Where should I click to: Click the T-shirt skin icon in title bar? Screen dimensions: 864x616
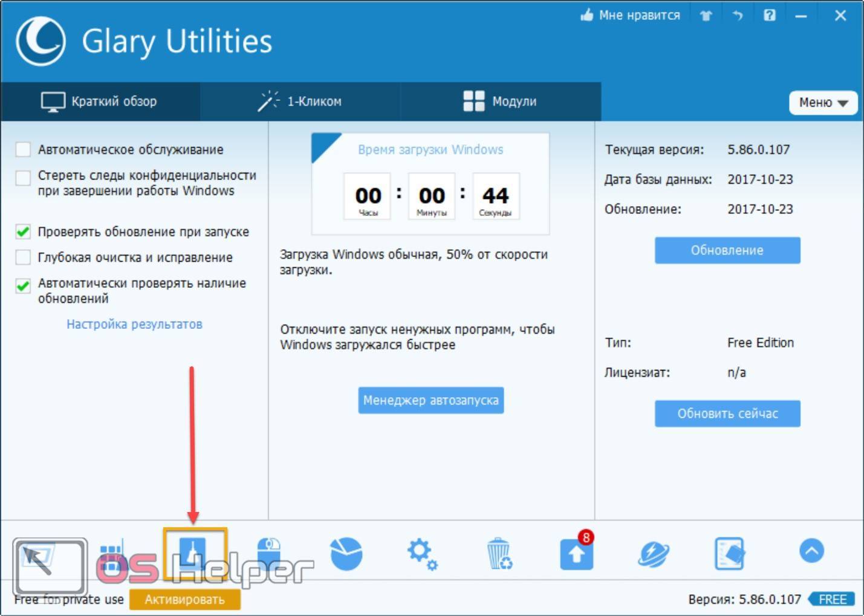(x=706, y=16)
